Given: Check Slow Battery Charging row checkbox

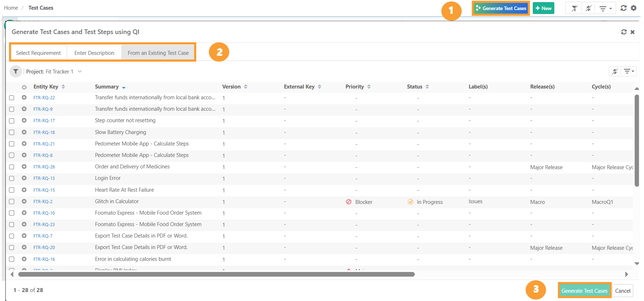Looking at the screenshot, I should tap(11, 133).
